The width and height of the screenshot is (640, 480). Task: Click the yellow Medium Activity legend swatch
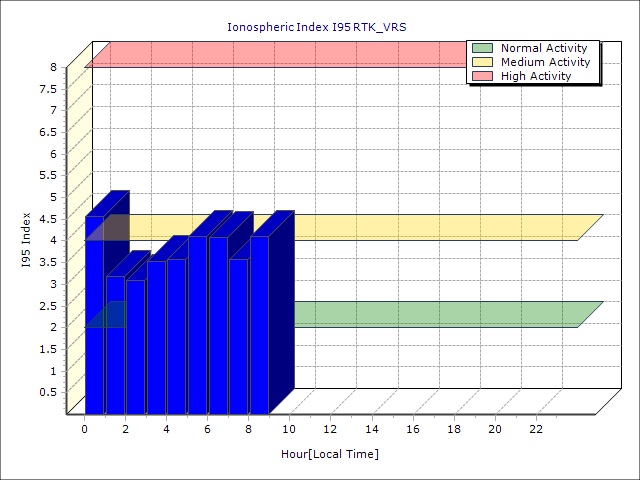[x=482, y=62]
